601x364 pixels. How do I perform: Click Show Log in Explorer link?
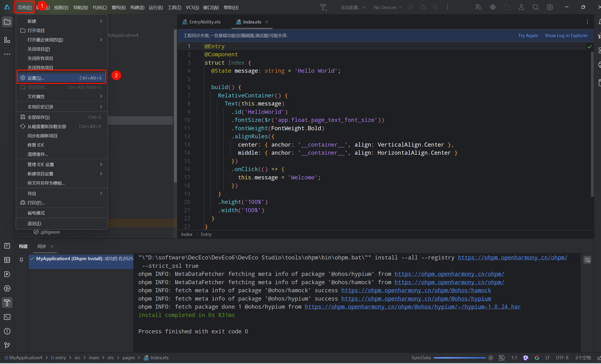[x=566, y=36]
